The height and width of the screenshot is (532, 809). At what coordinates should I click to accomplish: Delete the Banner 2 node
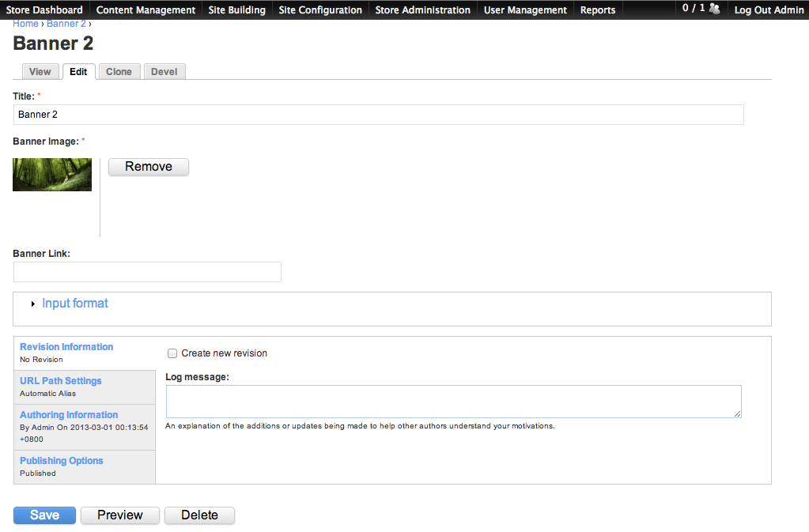click(x=199, y=515)
